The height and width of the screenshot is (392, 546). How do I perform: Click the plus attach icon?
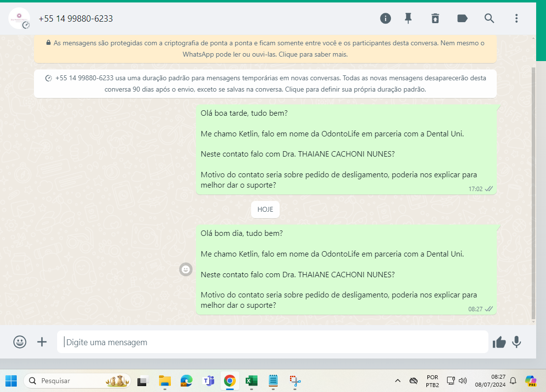click(x=42, y=342)
